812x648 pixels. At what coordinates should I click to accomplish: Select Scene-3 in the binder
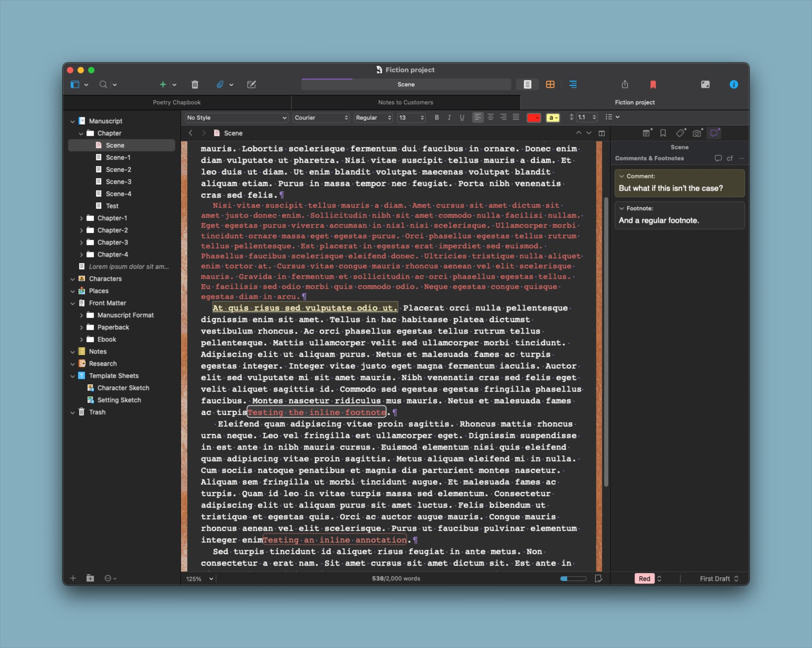click(119, 181)
